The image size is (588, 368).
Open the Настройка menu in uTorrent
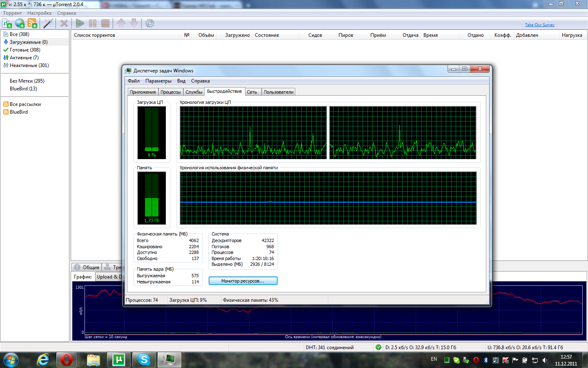click(x=39, y=13)
